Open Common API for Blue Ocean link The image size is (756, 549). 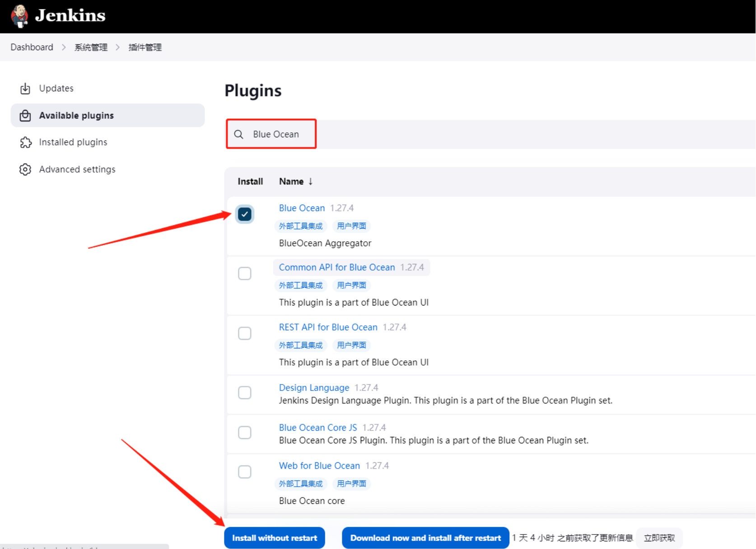[337, 267]
